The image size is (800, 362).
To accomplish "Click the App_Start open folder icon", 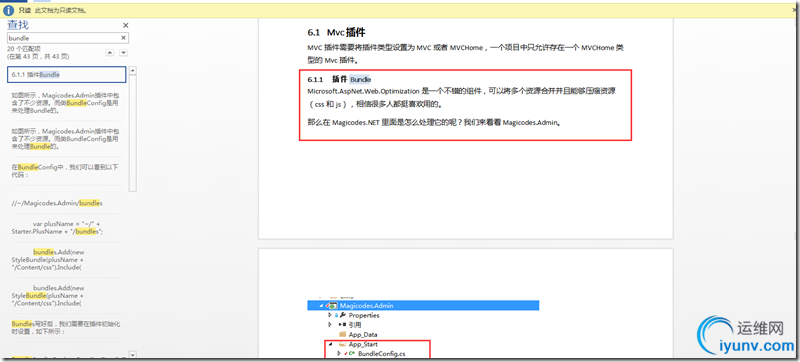I will coord(343,344).
